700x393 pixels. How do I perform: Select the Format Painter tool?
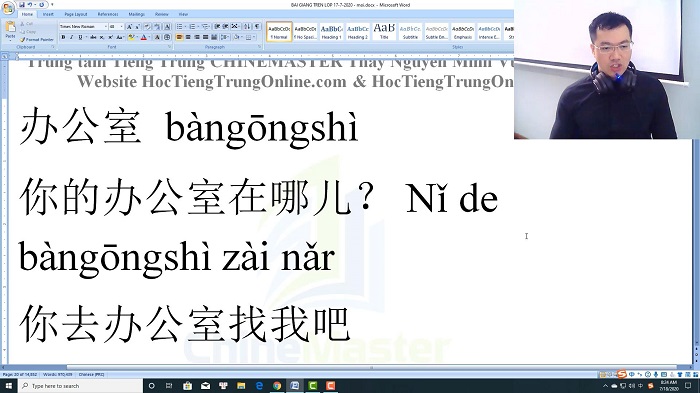tap(37, 39)
